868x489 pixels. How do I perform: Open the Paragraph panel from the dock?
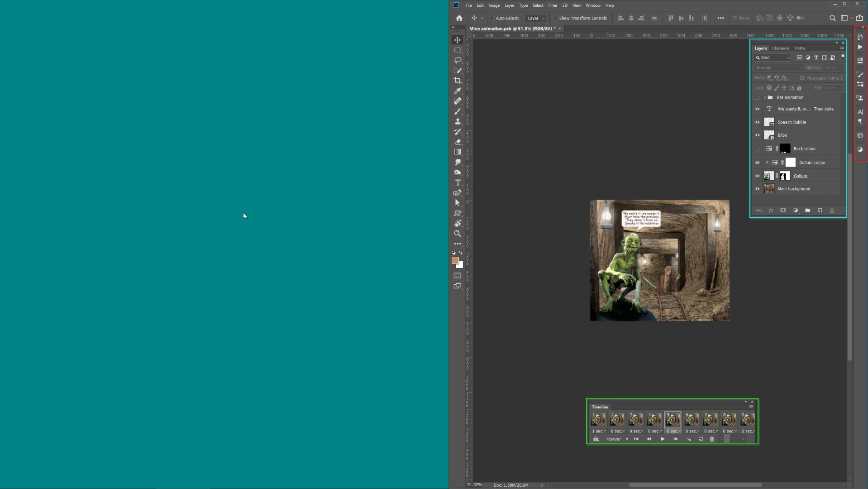(x=860, y=122)
